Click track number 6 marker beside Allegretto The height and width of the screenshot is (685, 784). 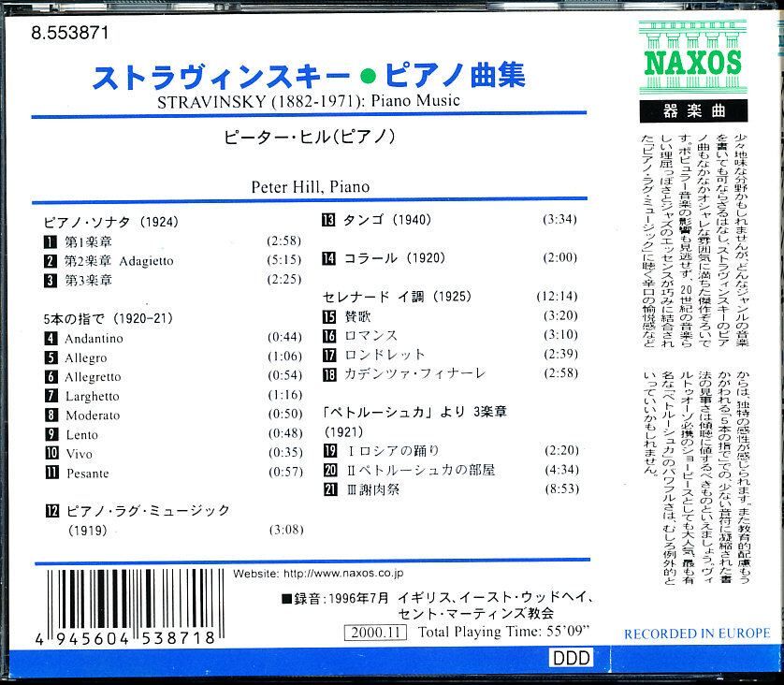51,377
